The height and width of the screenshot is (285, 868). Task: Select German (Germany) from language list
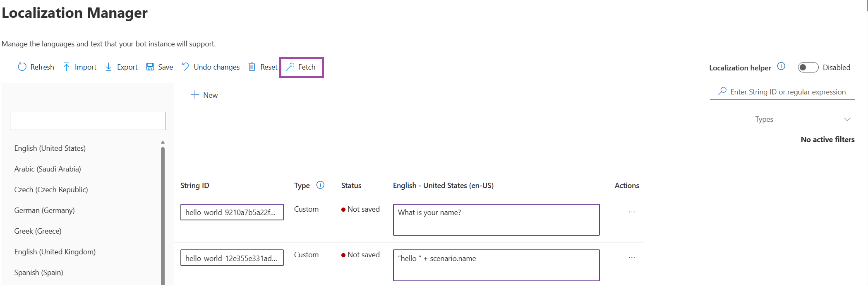click(45, 210)
